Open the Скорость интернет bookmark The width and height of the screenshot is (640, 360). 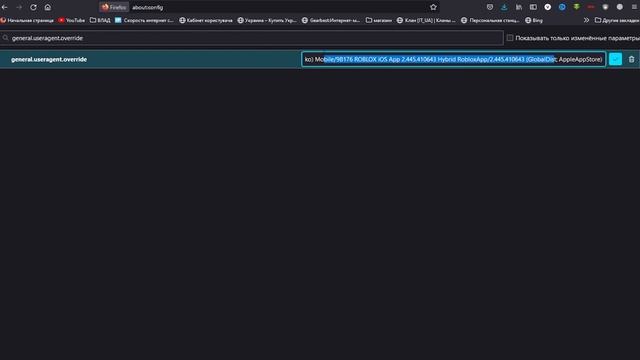point(144,20)
